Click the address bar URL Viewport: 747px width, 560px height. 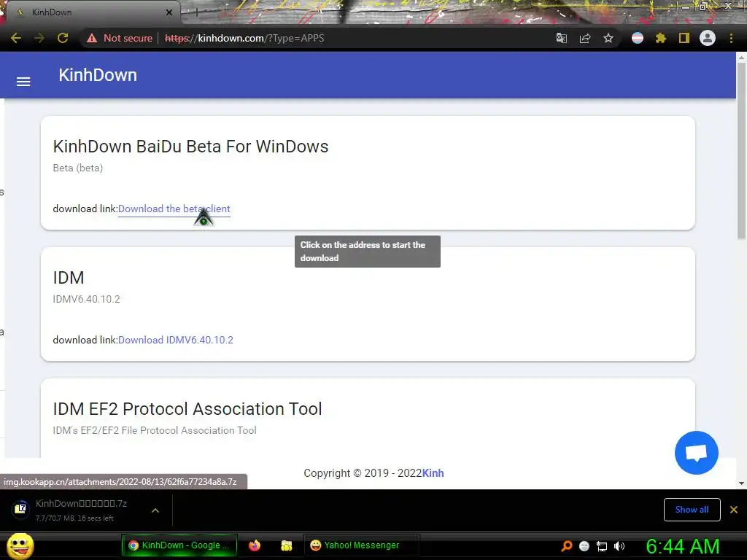pyautogui.click(x=244, y=38)
